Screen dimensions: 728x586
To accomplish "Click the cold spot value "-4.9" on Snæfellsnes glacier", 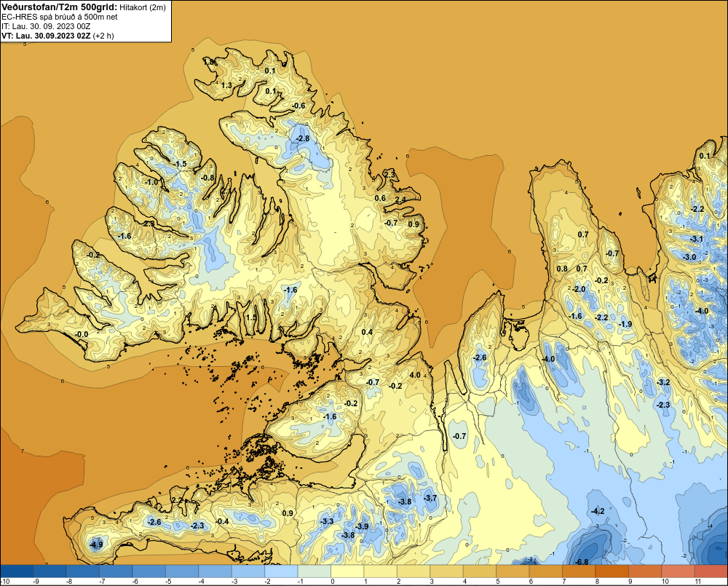I will click(96, 545).
